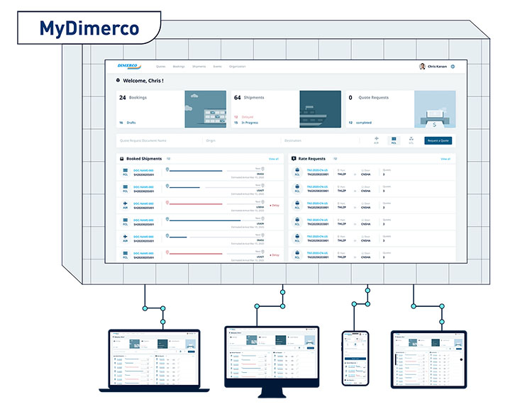Click airplane icon on non-delayed AIR shipment
The height and width of the screenshot is (409, 532).
[125, 238]
